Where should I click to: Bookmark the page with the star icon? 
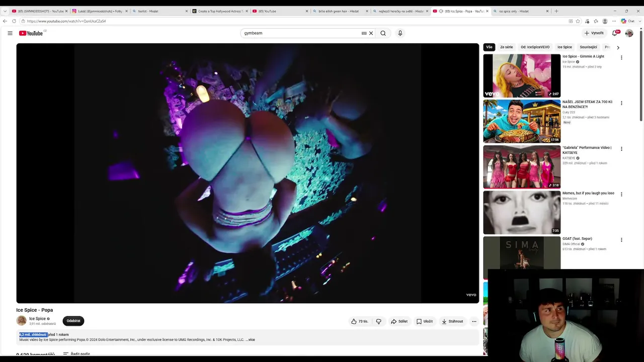(x=578, y=21)
